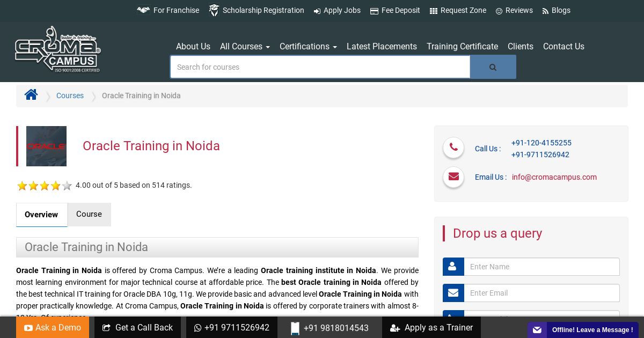Click the red envelope icon beside Email Us
Screen dimensions: 644x338
pyautogui.click(x=453, y=177)
